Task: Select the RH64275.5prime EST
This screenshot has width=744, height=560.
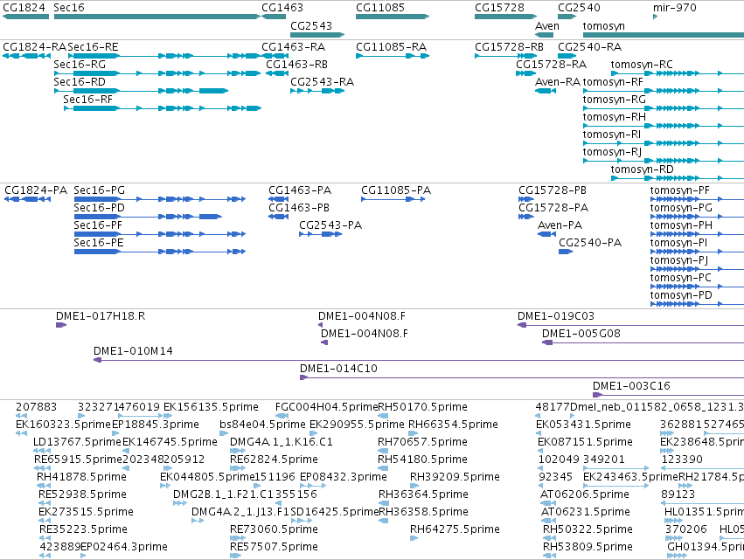Action: [x=414, y=538]
